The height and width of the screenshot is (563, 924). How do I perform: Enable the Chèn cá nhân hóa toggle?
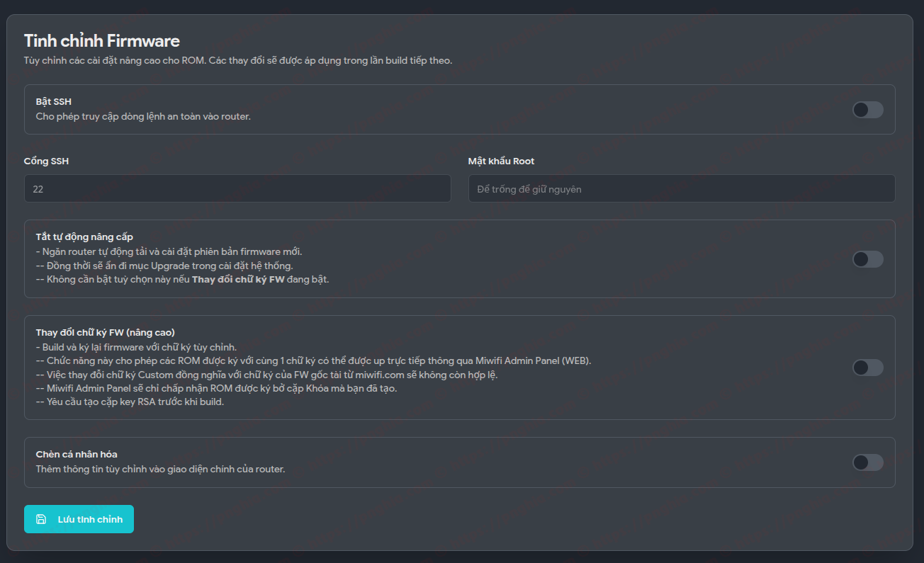tap(867, 462)
